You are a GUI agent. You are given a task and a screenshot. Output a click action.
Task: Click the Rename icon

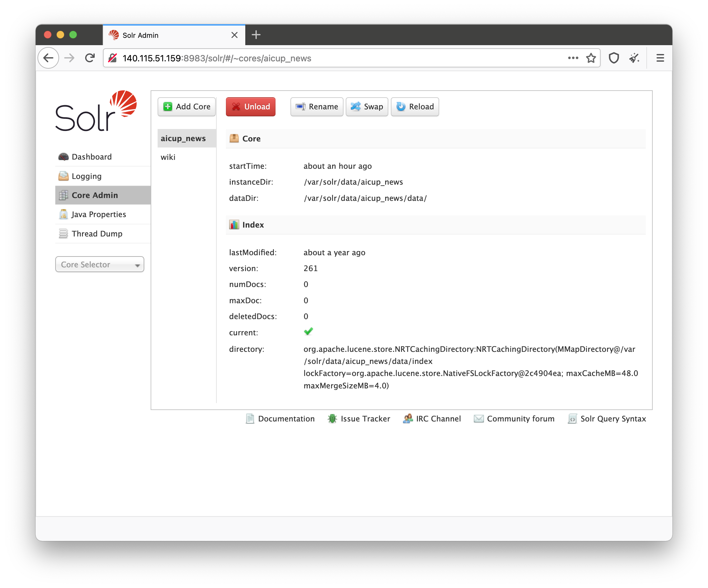point(300,106)
